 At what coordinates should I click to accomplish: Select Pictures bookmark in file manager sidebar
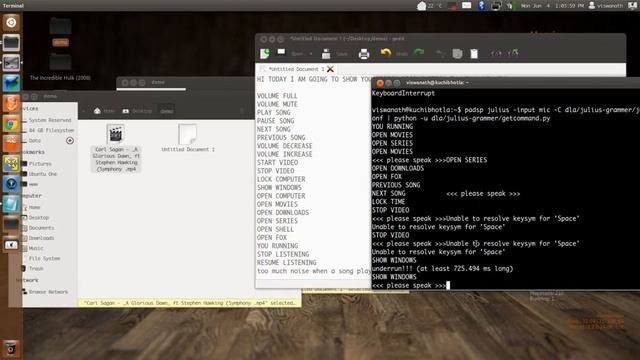(x=40, y=164)
